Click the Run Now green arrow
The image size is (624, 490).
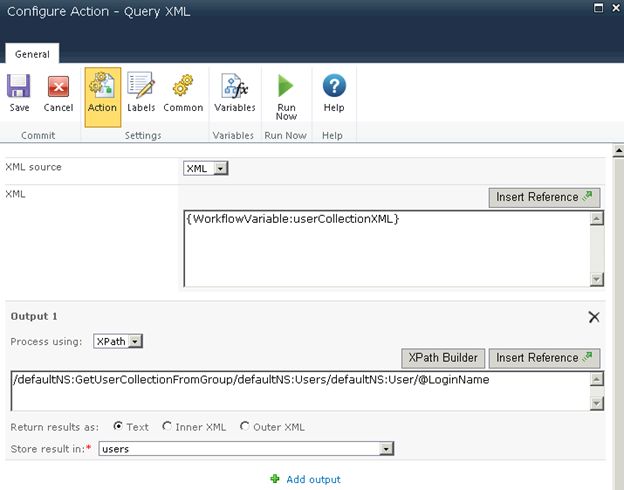click(286, 85)
